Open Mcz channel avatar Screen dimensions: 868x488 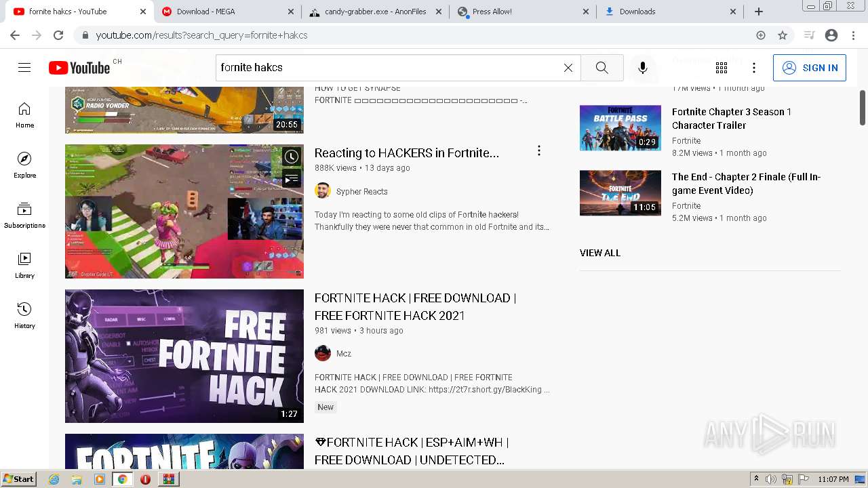tap(323, 353)
